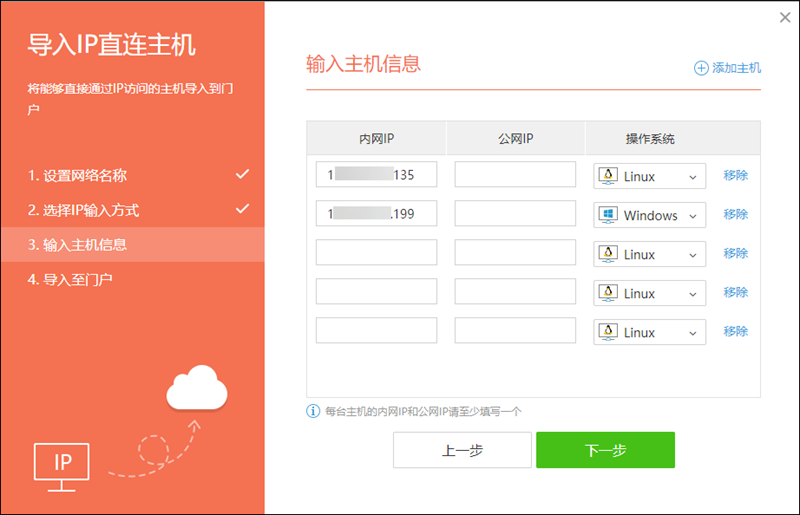The height and width of the screenshot is (515, 800).
Task: Focus the 公网IP field in first row
Action: tap(515, 175)
